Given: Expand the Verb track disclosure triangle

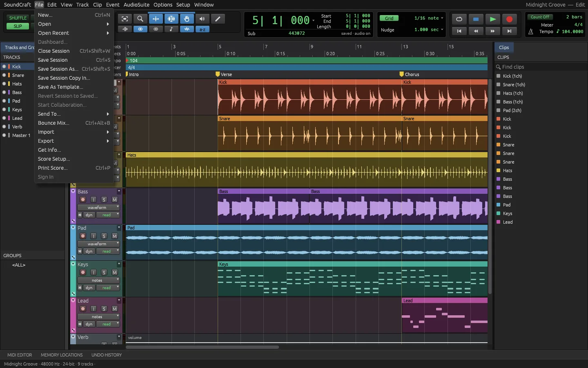Looking at the screenshot, I should [x=73, y=337].
